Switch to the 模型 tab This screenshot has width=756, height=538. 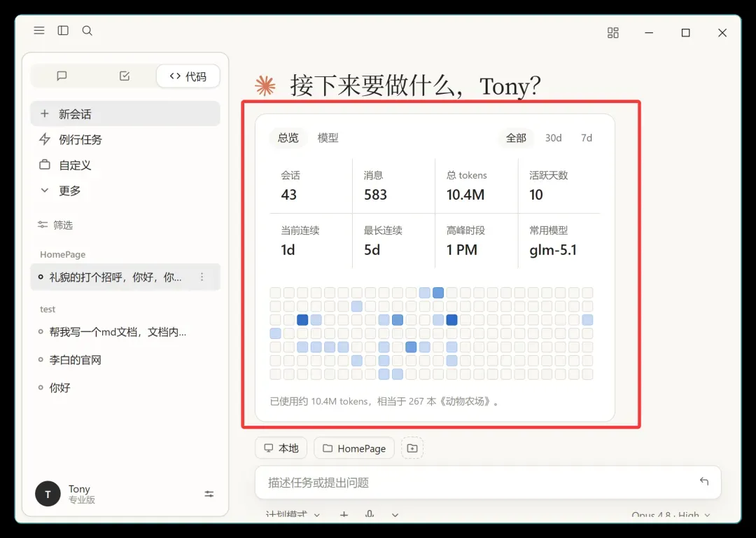[x=328, y=138]
